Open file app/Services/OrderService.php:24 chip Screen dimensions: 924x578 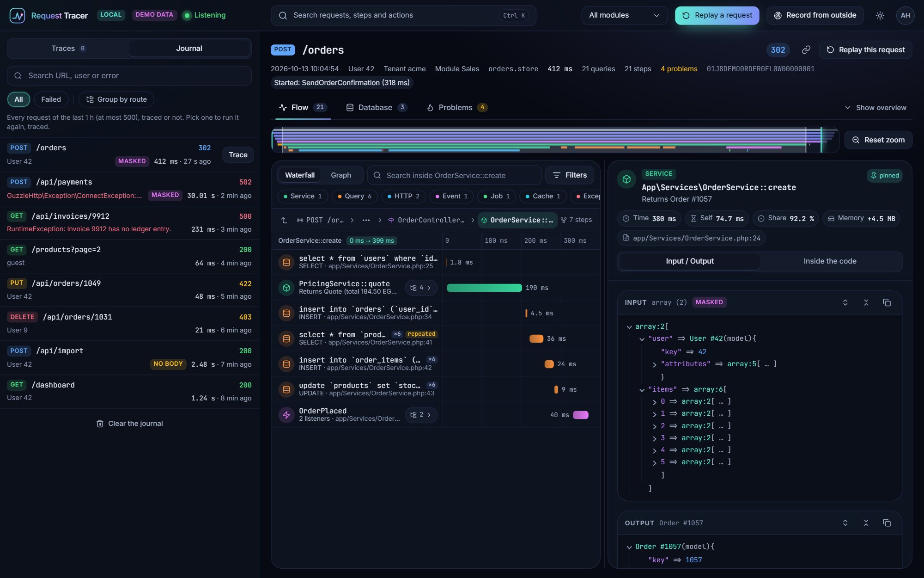click(x=692, y=238)
